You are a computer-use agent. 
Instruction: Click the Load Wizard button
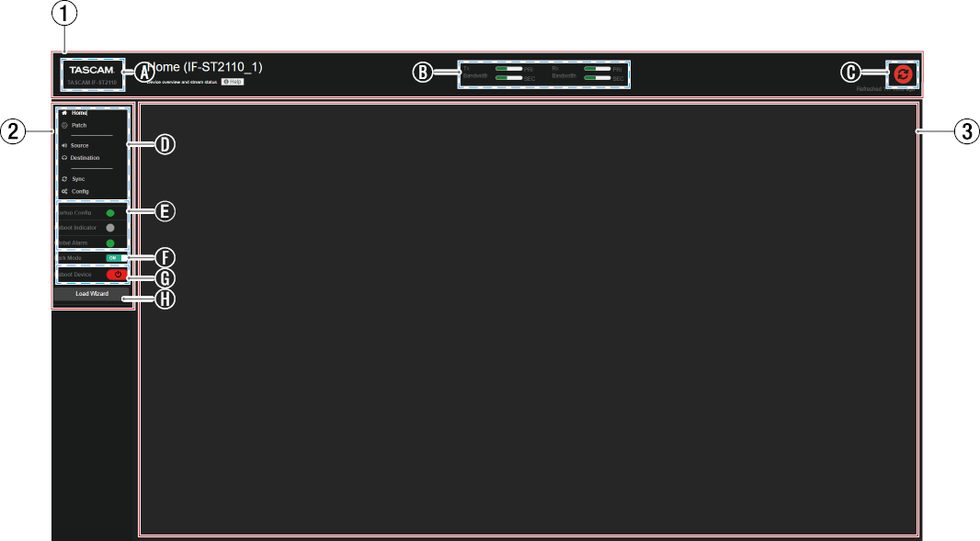tap(92, 294)
